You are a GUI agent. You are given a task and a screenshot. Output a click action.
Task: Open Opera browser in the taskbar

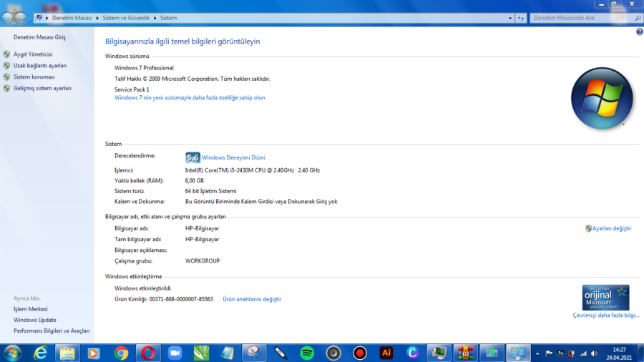click(x=148, y=353)
